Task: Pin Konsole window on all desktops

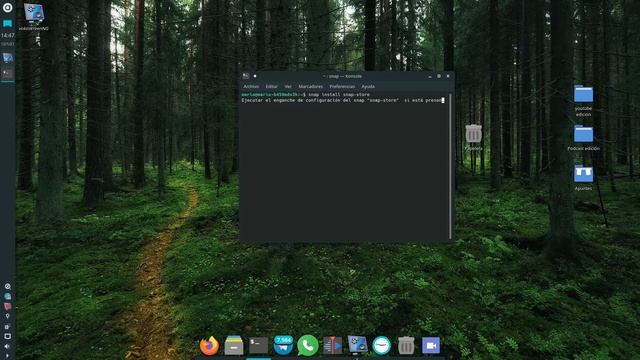Action: (x=255, y=76)
